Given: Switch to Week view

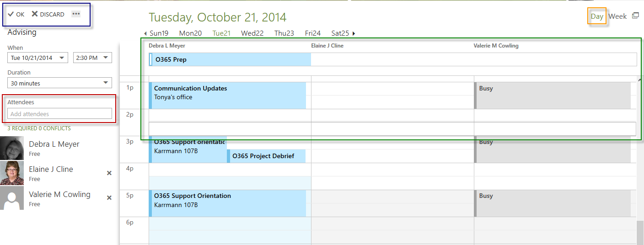Looking at the screenshot, I should 617,16.
